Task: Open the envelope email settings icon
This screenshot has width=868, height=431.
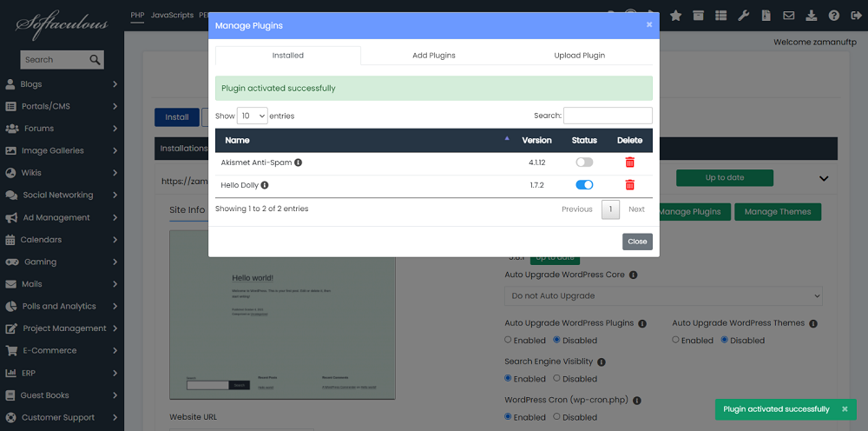Action: point(789,16)
